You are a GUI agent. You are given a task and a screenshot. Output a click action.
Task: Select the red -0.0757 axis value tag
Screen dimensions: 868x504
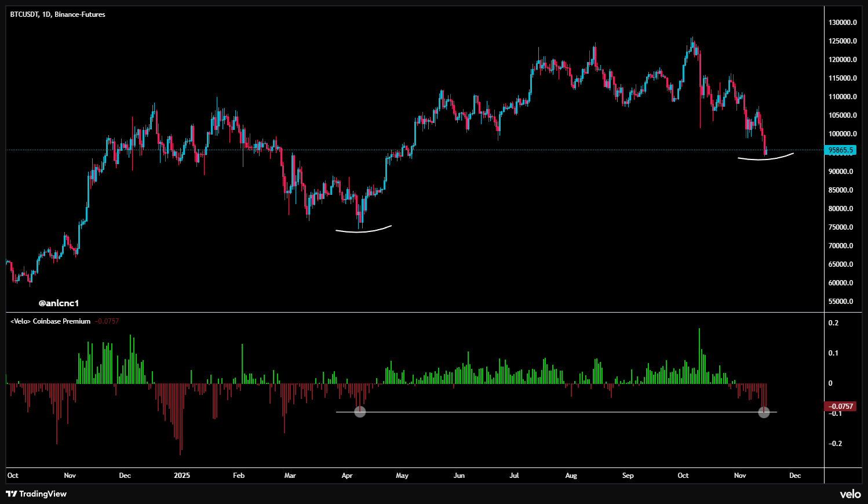pyautogui.click(x=840, y=407)
